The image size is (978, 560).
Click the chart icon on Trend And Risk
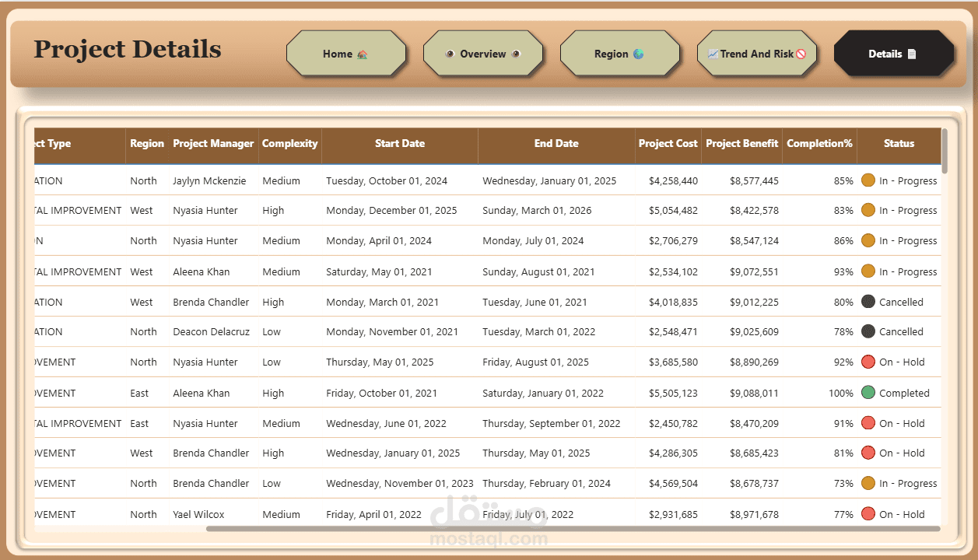(x=713, y=54)
